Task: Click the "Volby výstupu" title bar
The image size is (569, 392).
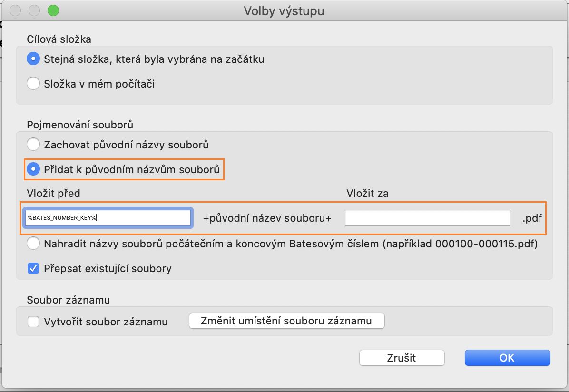Action: click(x=284, y=10)
